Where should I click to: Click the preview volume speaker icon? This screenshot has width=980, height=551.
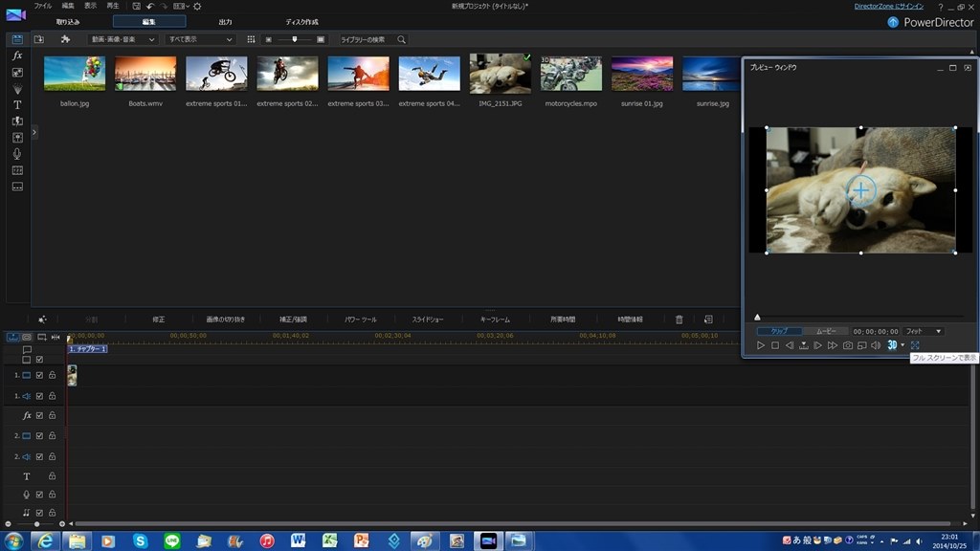876,344
